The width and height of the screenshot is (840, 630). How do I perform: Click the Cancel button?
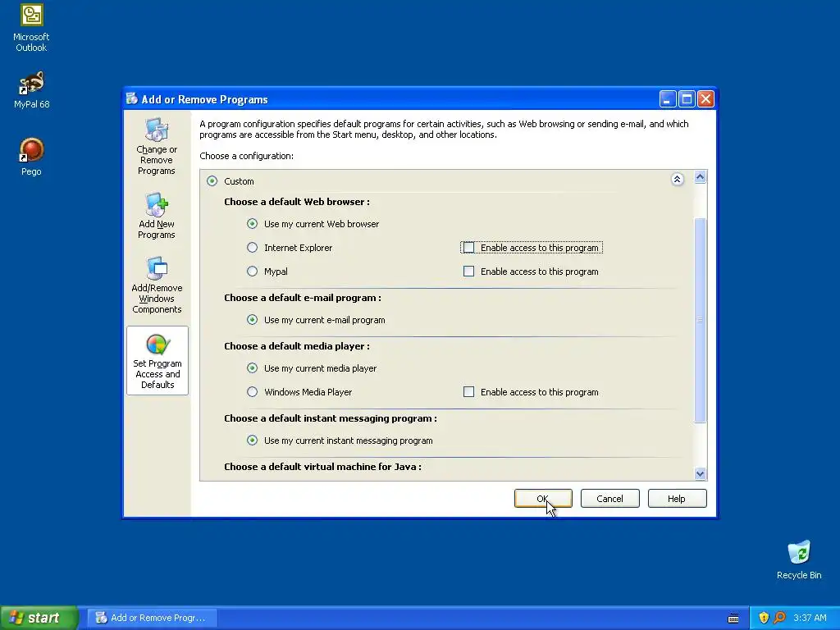609,499
